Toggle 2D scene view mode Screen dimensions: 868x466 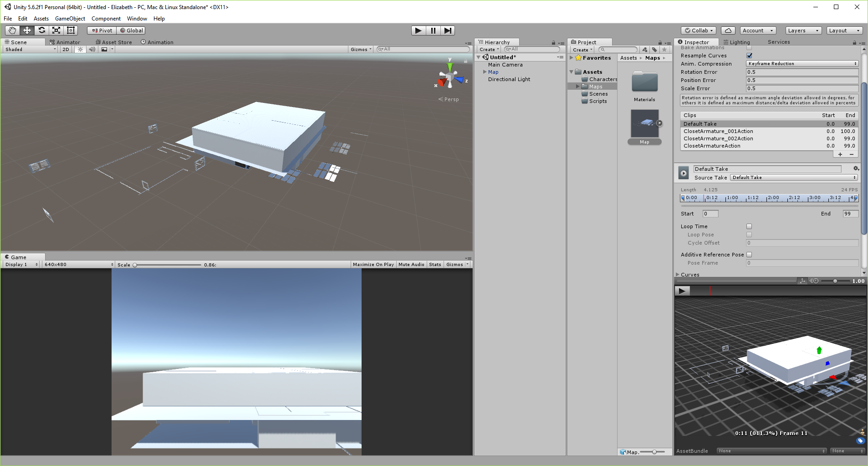click(x=66, y=49)
